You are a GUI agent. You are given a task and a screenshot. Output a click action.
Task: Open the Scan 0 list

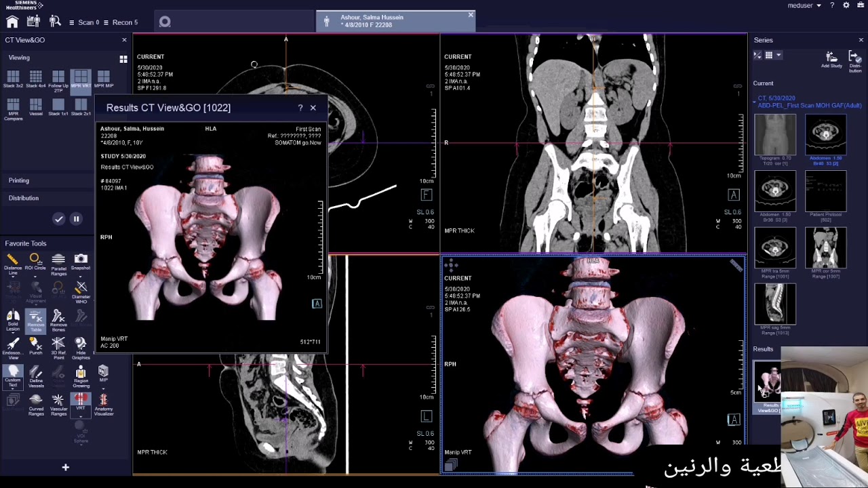(84, 22)
